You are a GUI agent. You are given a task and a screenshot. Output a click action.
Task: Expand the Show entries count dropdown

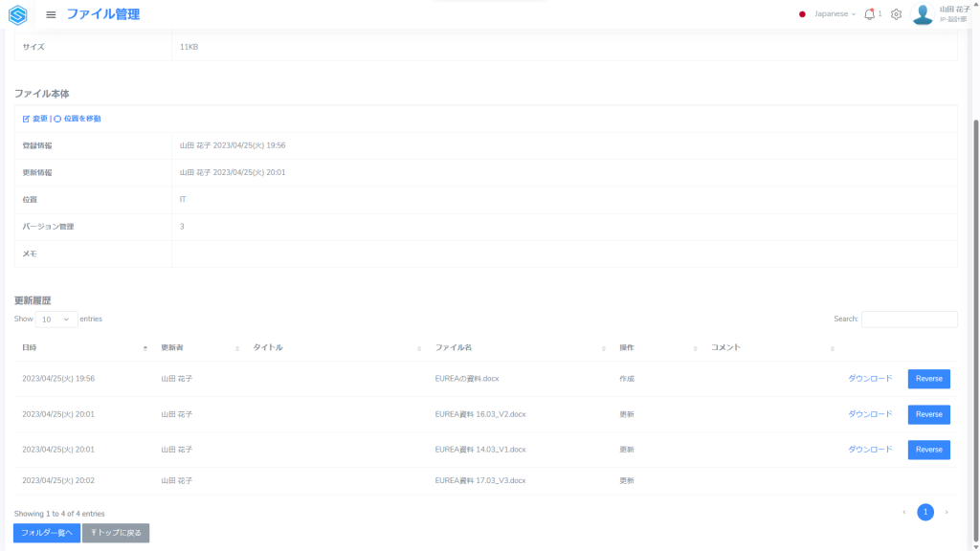click(56, 320)
